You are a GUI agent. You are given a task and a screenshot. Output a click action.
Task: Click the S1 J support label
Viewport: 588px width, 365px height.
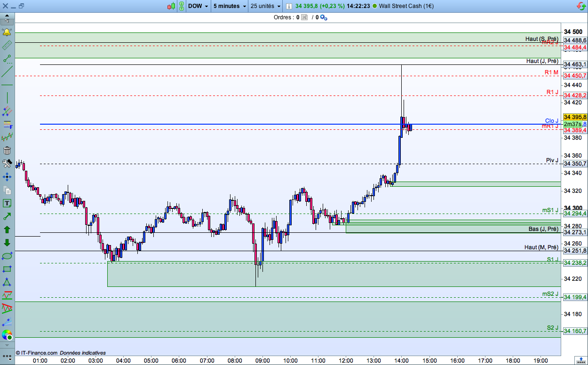coord(553,260)
